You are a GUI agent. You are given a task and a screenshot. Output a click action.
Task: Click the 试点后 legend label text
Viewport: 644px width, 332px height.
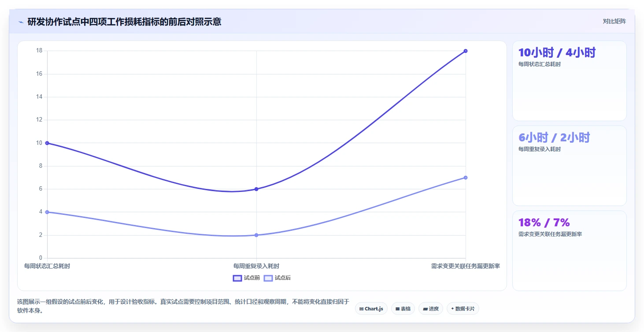tap(283, 278)
